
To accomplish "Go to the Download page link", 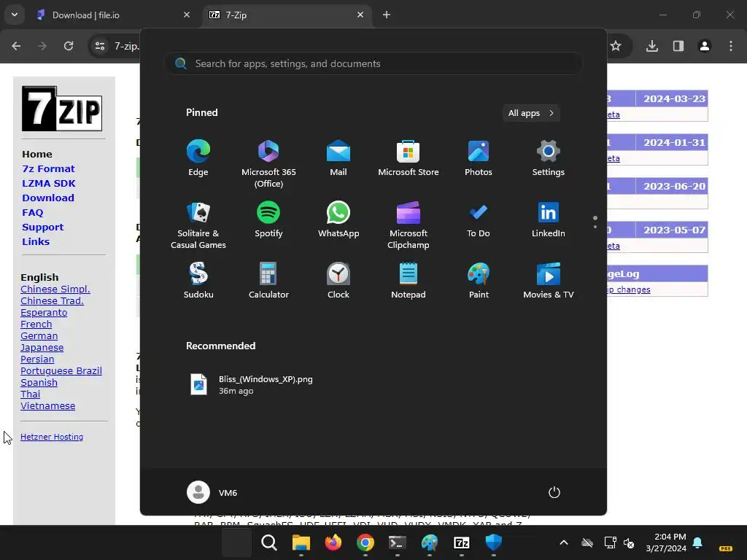I will pyautogui.click(x=48, y=198).
